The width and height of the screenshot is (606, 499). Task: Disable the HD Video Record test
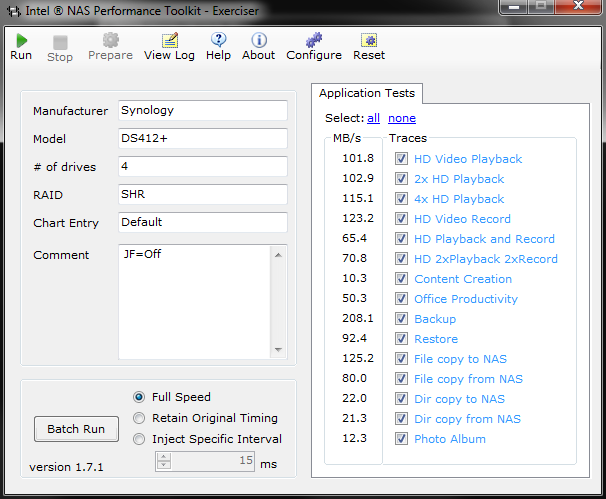[x=401, y=219]
